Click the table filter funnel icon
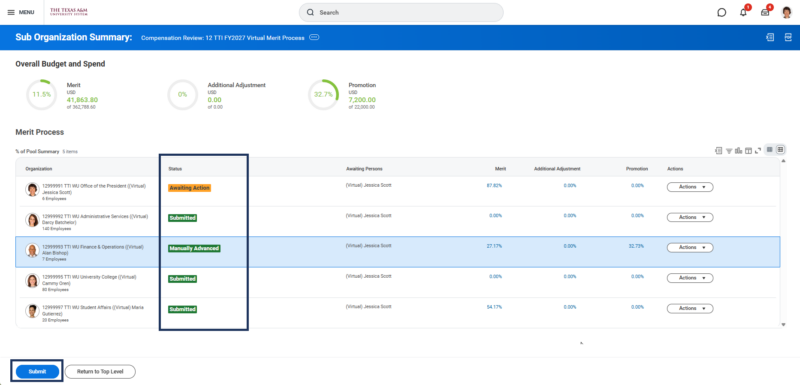Image resolution: width=800 pixels, height=385 pixels. pyautogui.click(x=729, y=150)
